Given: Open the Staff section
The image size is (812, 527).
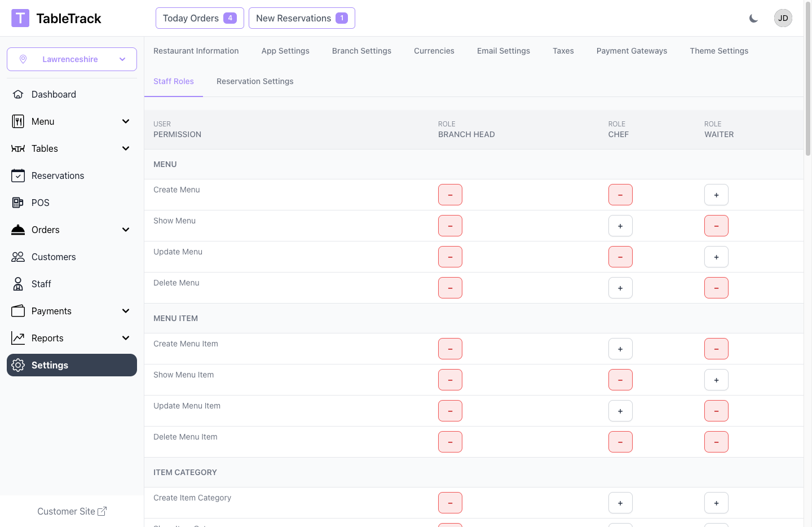Looking at the screenshot, I should tap(42, 284).
